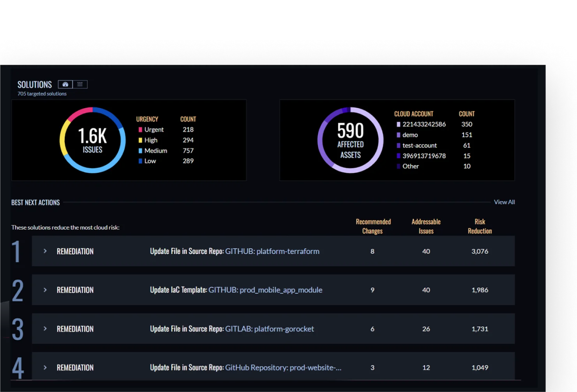Open View All best next actions

(x=504, y=202)
